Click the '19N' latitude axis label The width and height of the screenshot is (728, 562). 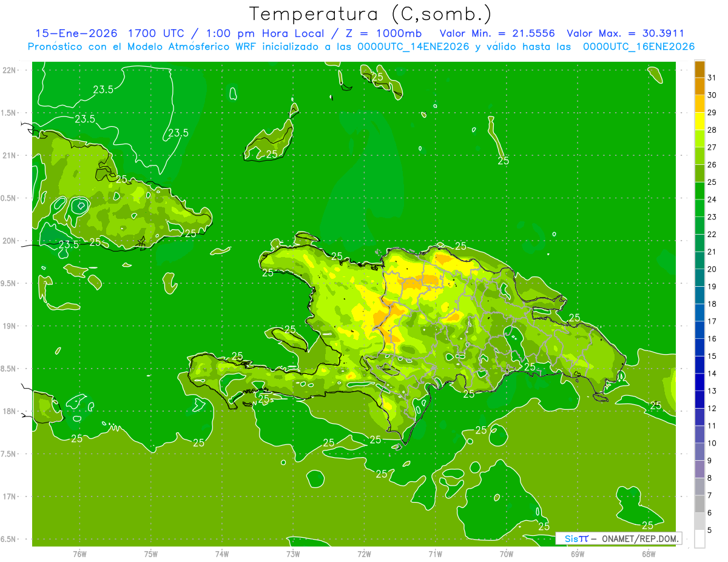[10, 326]
